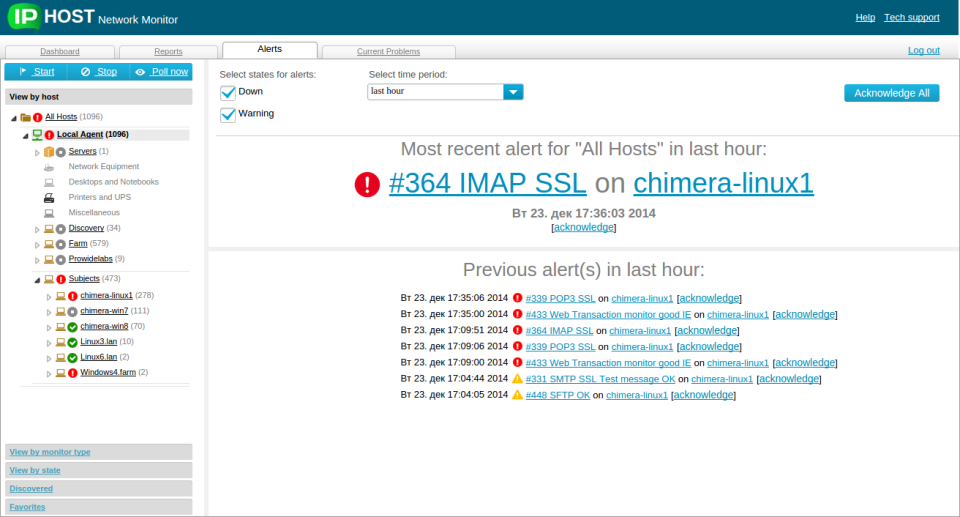Viewport: 960px width, 517px height.
Task: Click the Start monitoring button
Action: [36, 72]
